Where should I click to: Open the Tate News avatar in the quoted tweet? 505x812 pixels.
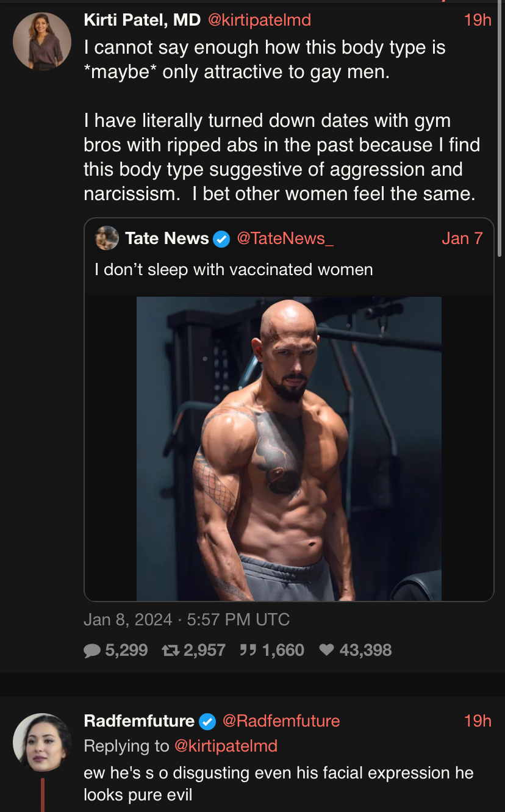click(x=107, y=238)
